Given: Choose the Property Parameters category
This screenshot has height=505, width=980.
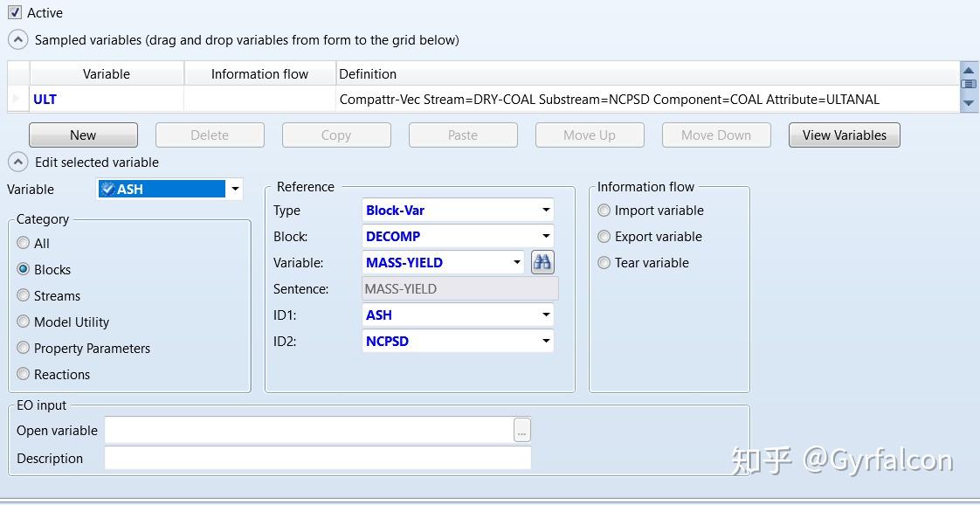Looking at the screenshot, I should point(24,348).
